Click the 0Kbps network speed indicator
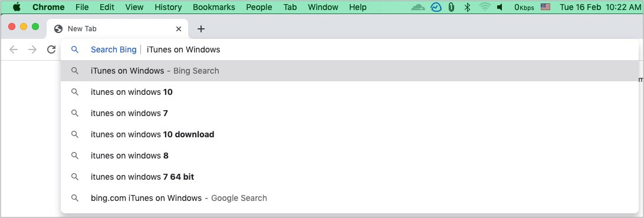Viewport: 644px width, 218px height. [x=524, y=7]
